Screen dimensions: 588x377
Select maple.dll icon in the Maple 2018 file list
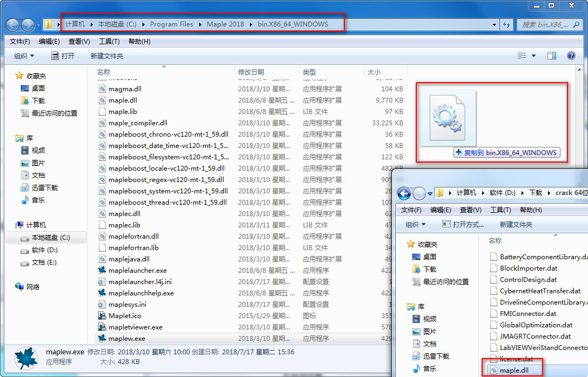click(102, 100)
